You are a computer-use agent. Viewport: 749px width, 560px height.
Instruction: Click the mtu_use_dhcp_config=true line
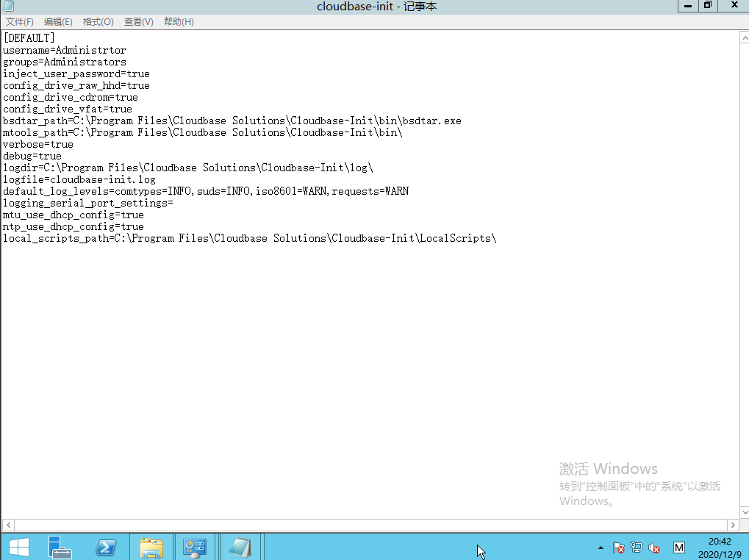(x=73, y=215)
